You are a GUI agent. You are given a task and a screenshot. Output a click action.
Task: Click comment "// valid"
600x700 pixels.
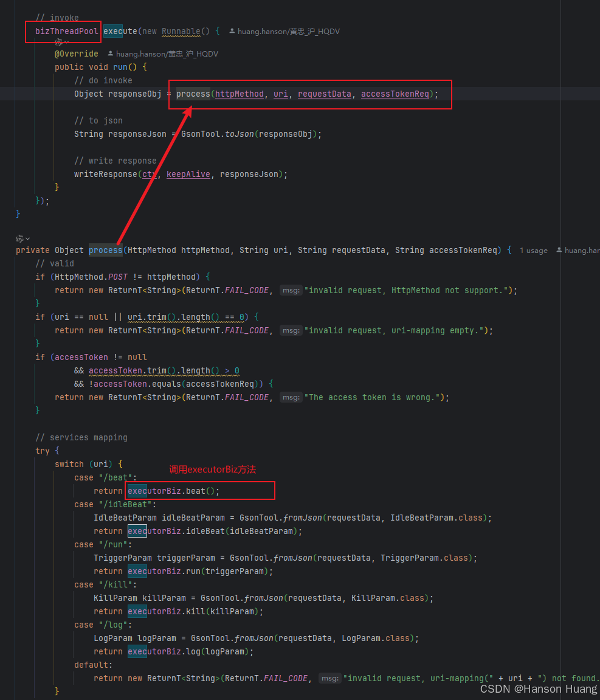pos(55,263)
